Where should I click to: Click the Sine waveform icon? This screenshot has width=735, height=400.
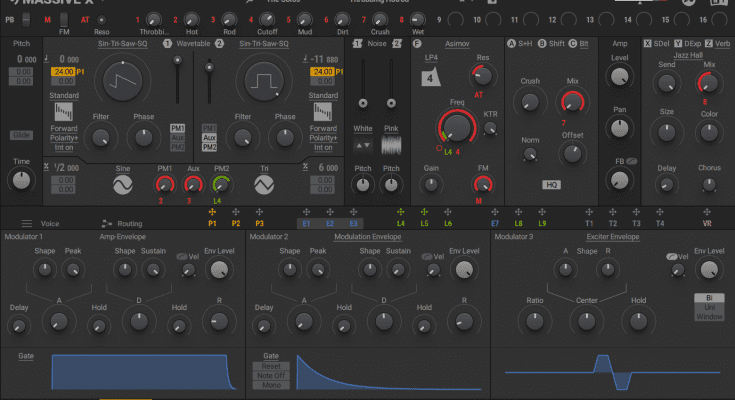click(122, 186)
